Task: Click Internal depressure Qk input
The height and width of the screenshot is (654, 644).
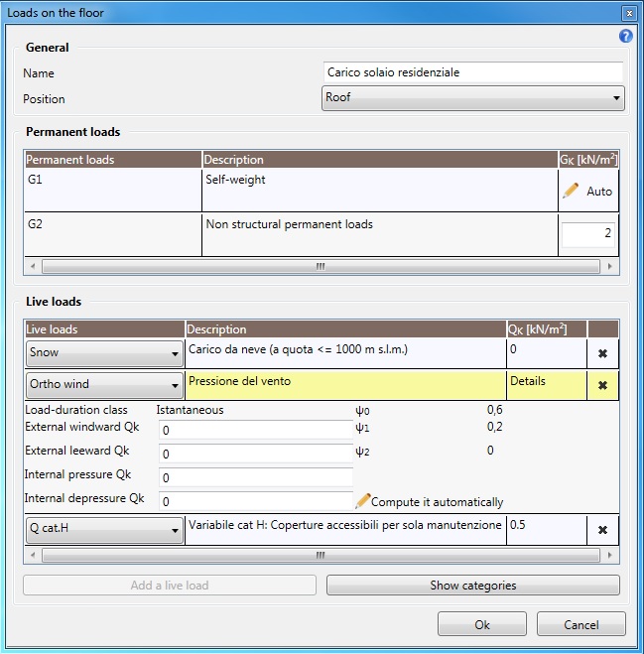Action: pyautogui.click(x=256, y=501)
